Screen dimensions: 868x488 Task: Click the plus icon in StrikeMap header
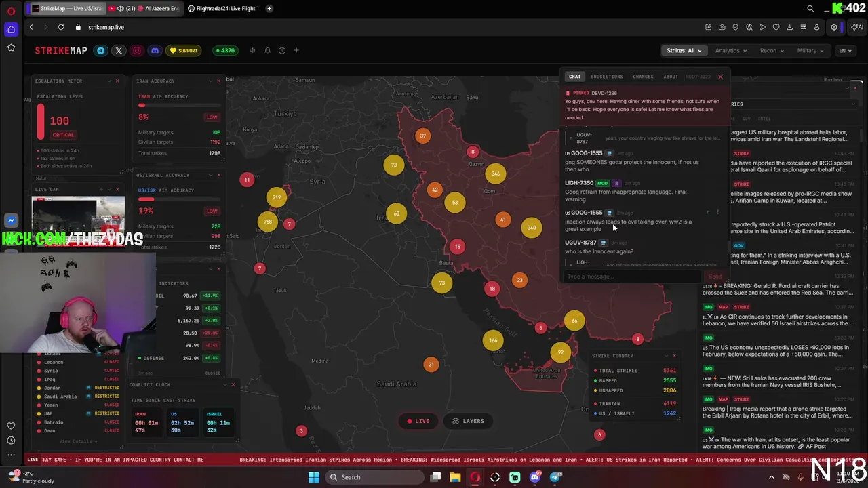(296, 50)
